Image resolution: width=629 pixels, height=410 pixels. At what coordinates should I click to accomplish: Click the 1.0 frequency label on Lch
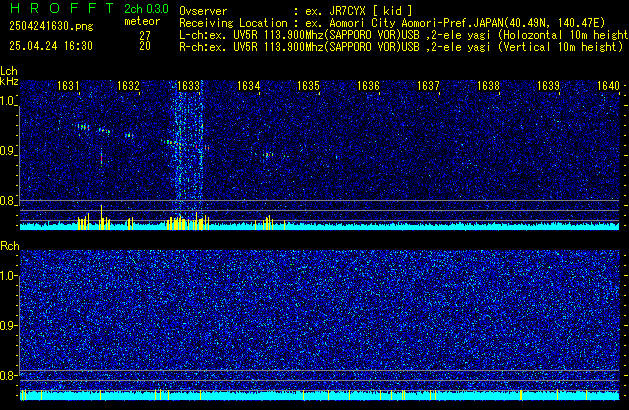8,101
